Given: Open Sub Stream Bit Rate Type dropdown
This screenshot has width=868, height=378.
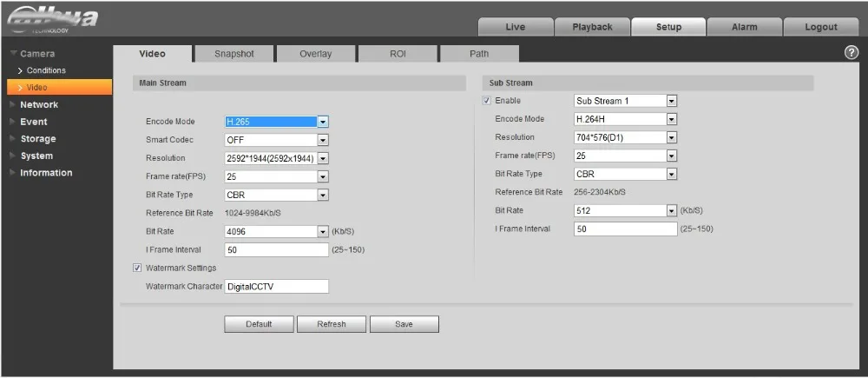Looking at the screenshot, I should pos(626,174).
